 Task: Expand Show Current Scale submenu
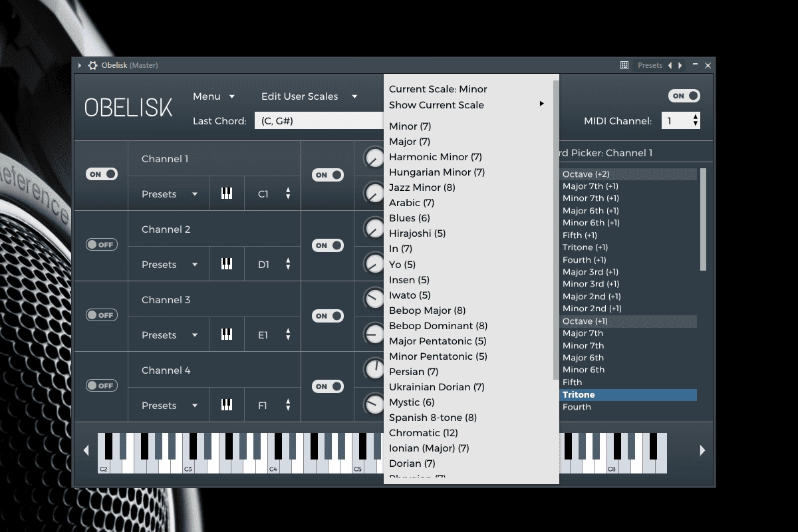[x=467, y=104]
